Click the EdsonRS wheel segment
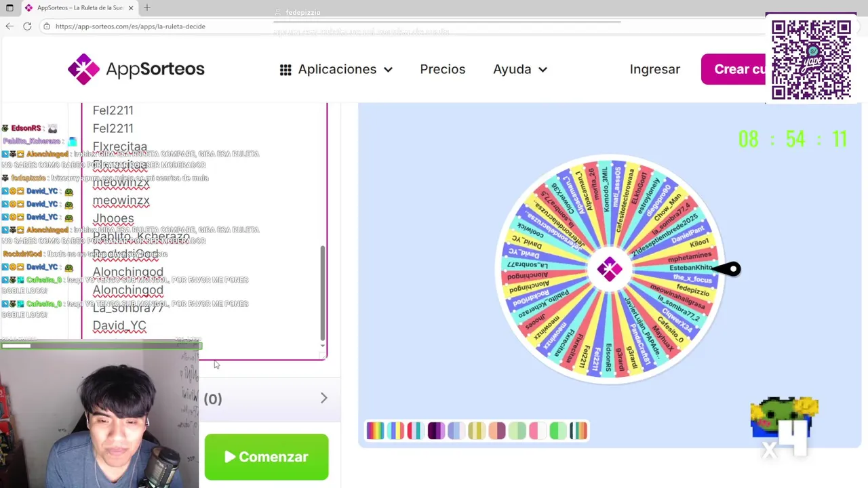 (608, 359)
